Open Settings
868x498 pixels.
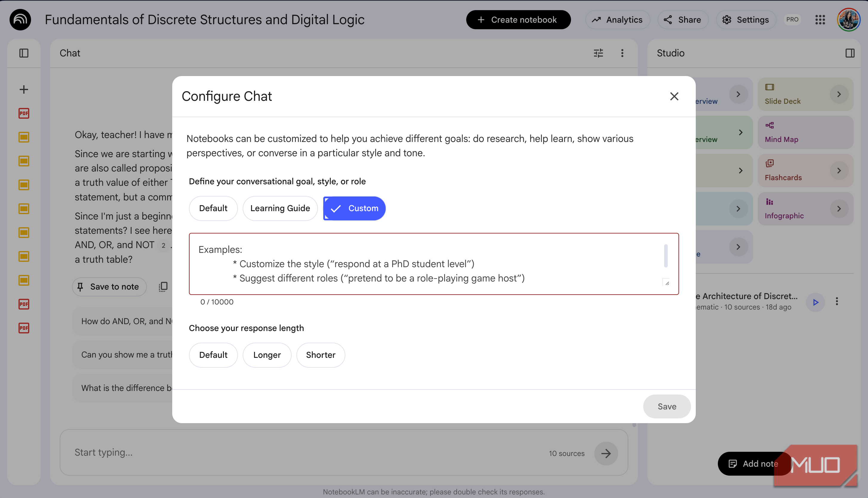tap(746, 19)
